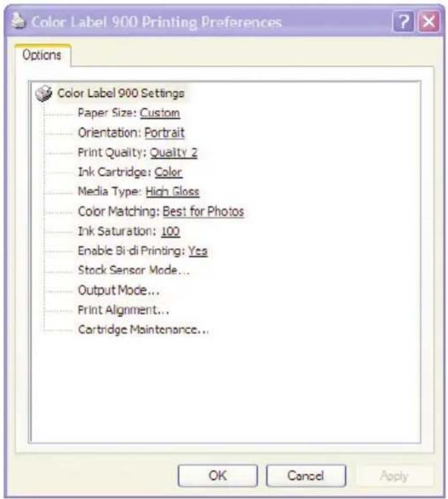Open the Print Alignment settings
Viewport: 448px width, 499px height.
pyautogui.click(x=124, y=310)
